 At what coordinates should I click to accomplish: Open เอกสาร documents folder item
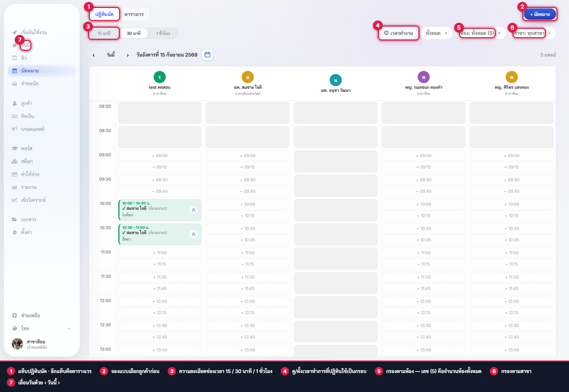[42, 220]
